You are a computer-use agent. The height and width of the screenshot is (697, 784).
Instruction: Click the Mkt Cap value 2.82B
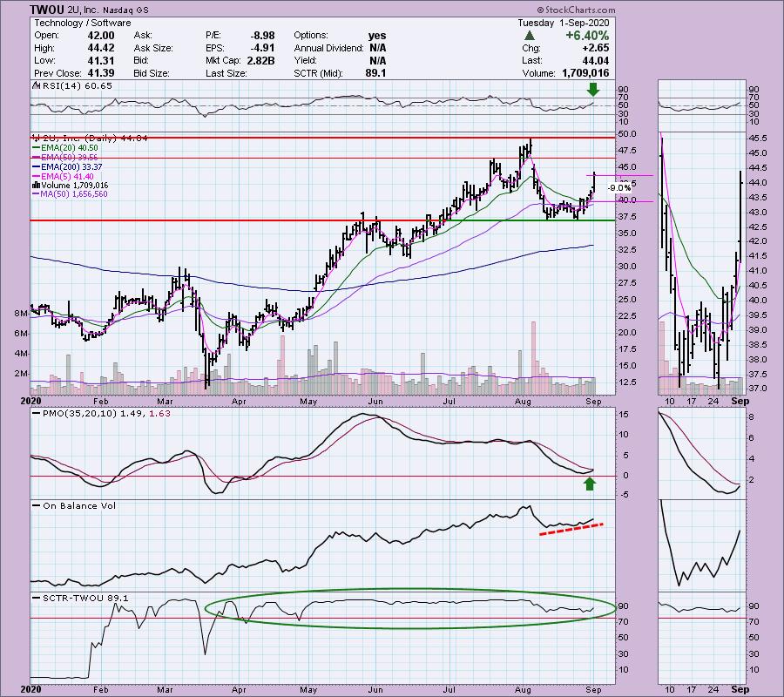[260, 60]
